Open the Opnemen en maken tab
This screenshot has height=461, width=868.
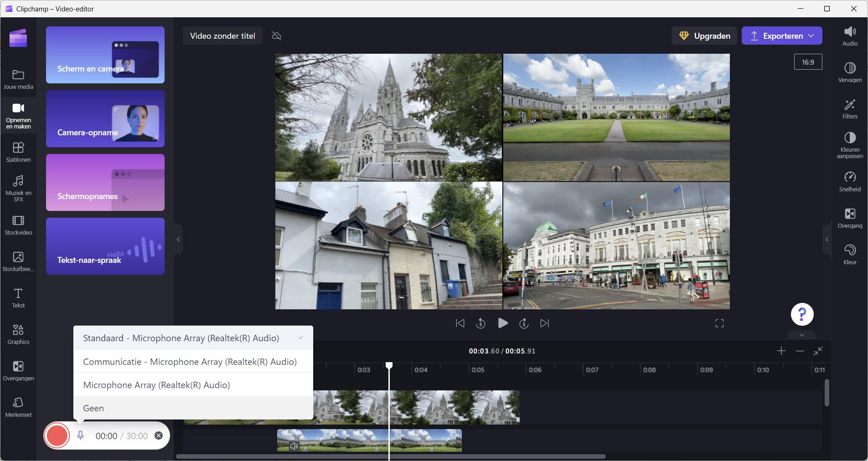tap(18, 116)
